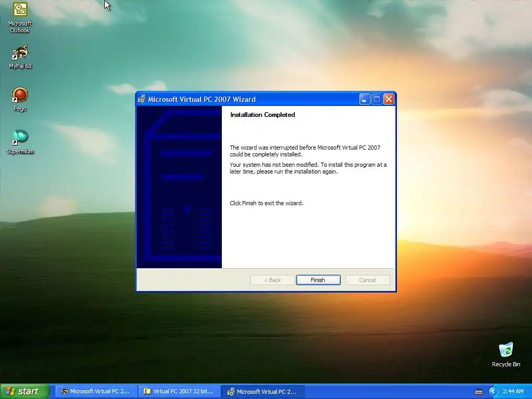Click Finish to exit the wizard

coord(318,280)
